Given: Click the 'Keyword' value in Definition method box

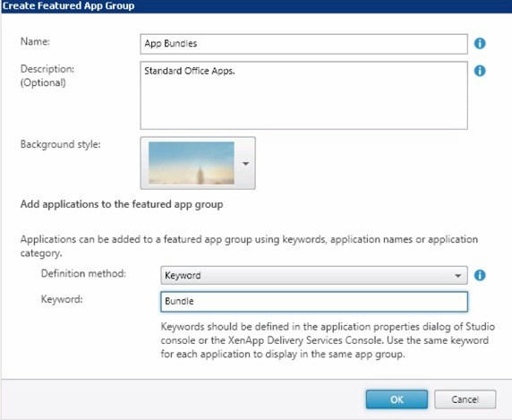Looking at the screenshot, I should 183,276.
